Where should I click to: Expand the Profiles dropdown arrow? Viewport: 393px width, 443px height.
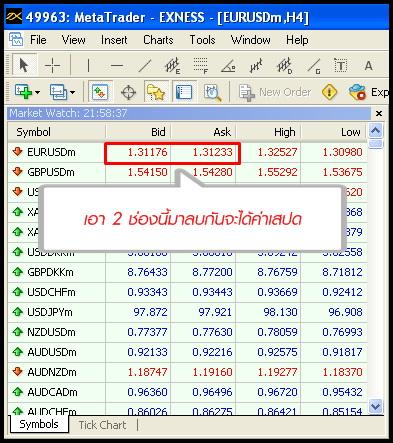pyautogui.click(x=72, y=92)
